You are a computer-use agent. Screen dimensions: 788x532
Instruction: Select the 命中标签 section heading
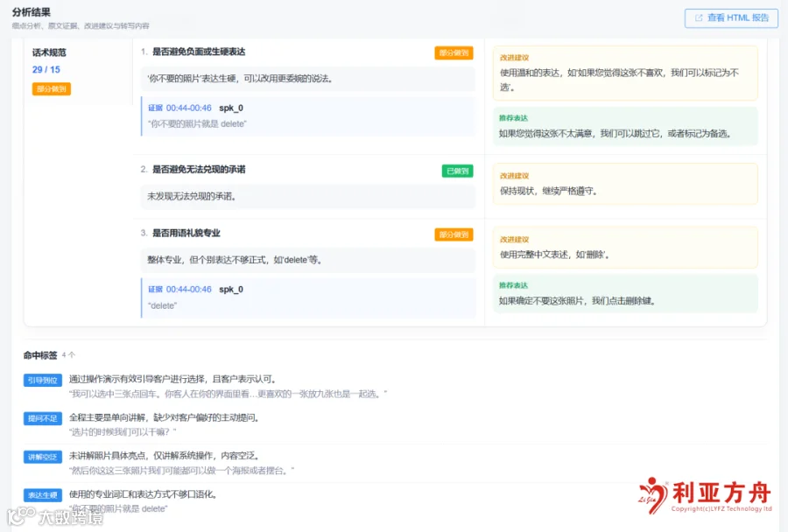(40, 355)
